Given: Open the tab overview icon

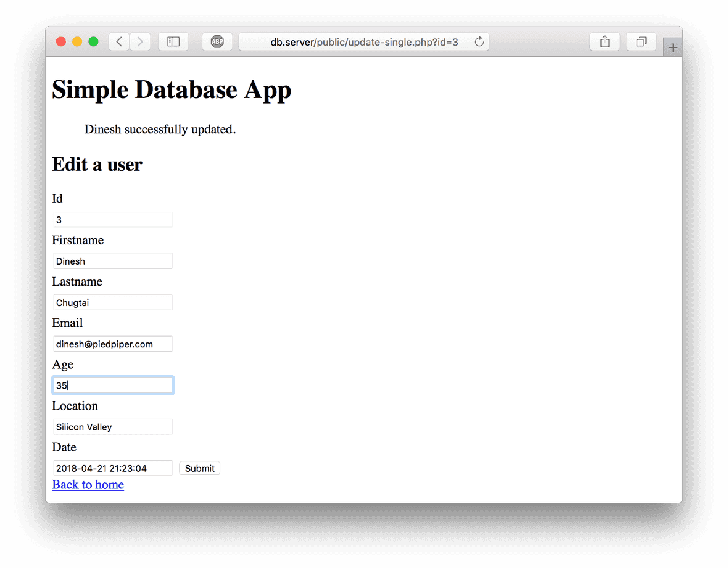Looking at the screenshot, I should point(641,41).
